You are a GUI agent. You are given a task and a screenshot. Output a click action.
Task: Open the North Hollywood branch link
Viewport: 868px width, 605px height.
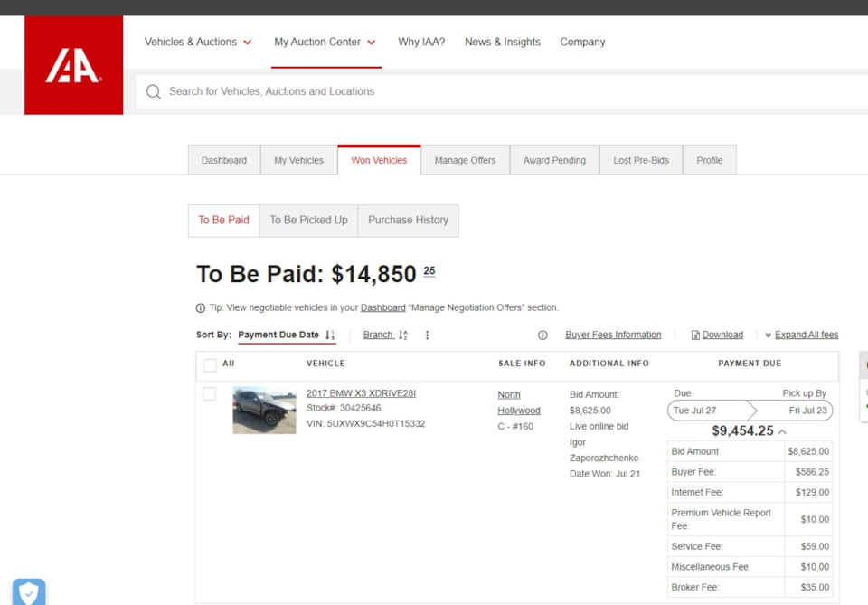click(x=518, y=402)
